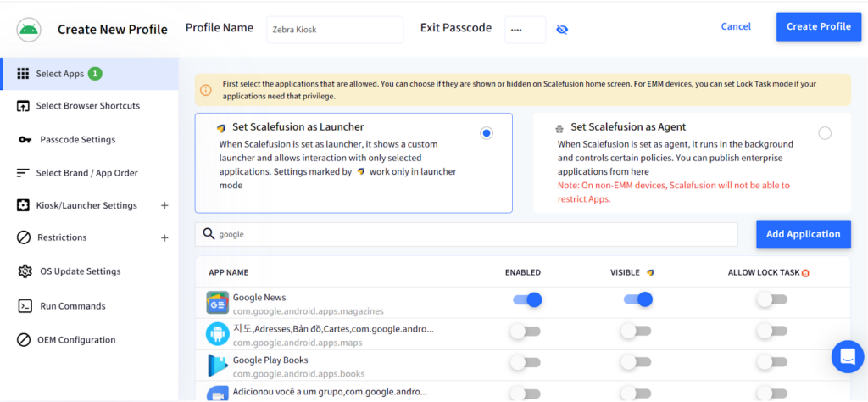The width and height of the screenshot is (868, 402).
Task: Click the Profile Name input field
Action: 335,30
